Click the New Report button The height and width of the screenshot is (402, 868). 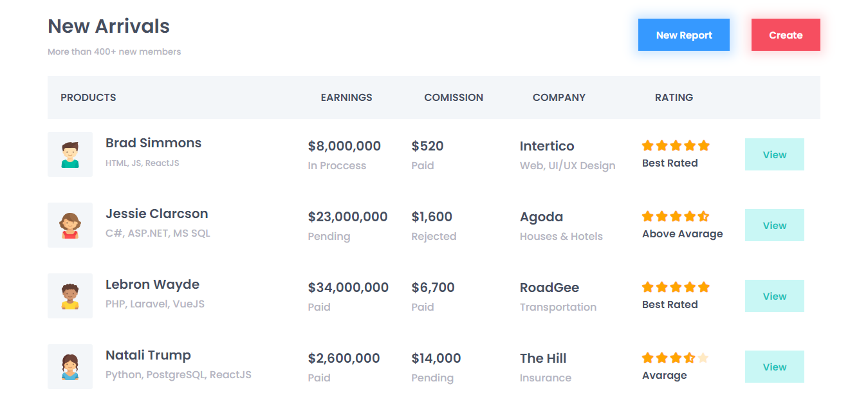click(683, 35)
